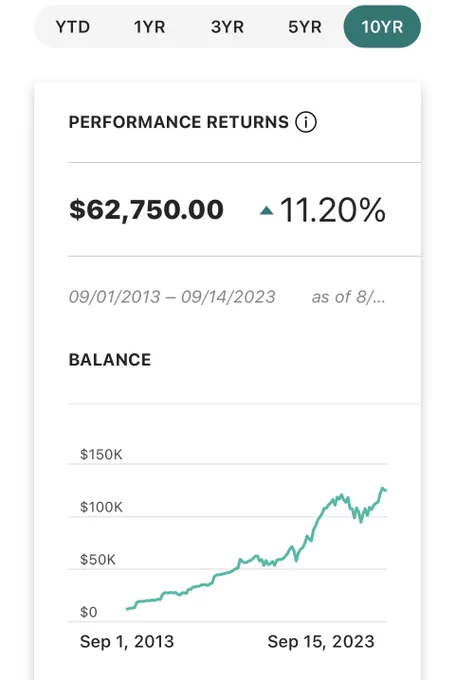Click the start of the green chart line
The height and width of the screenshot is (680, 455).
point(128,609)
